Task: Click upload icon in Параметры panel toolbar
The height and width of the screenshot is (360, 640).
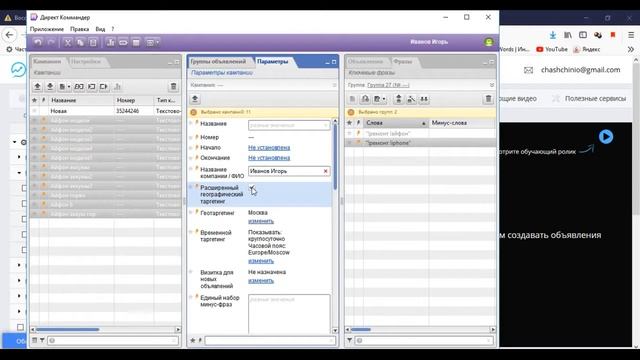Action: coord(195,99)
